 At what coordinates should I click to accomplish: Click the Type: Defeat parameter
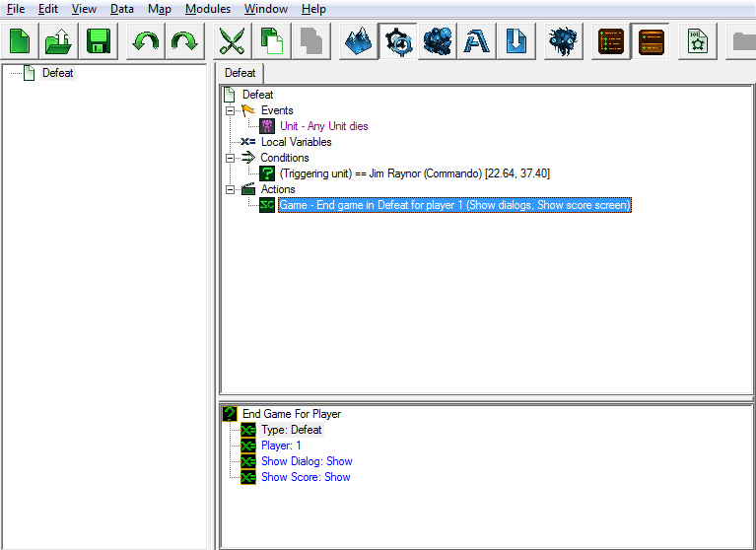tap(291, 430)
